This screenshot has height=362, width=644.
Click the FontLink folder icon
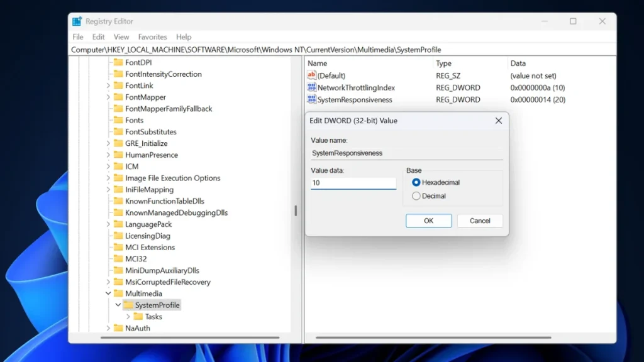click(118, 85)
